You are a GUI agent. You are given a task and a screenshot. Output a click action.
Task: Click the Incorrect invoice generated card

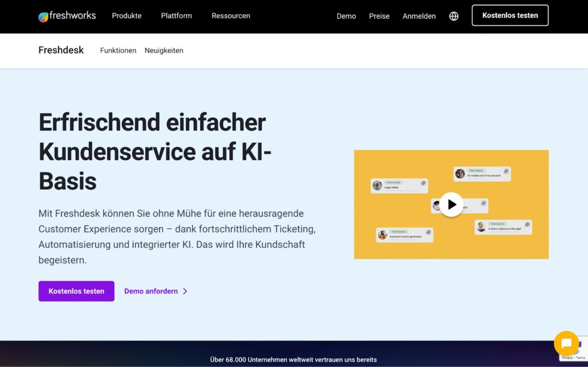[405, 235]
